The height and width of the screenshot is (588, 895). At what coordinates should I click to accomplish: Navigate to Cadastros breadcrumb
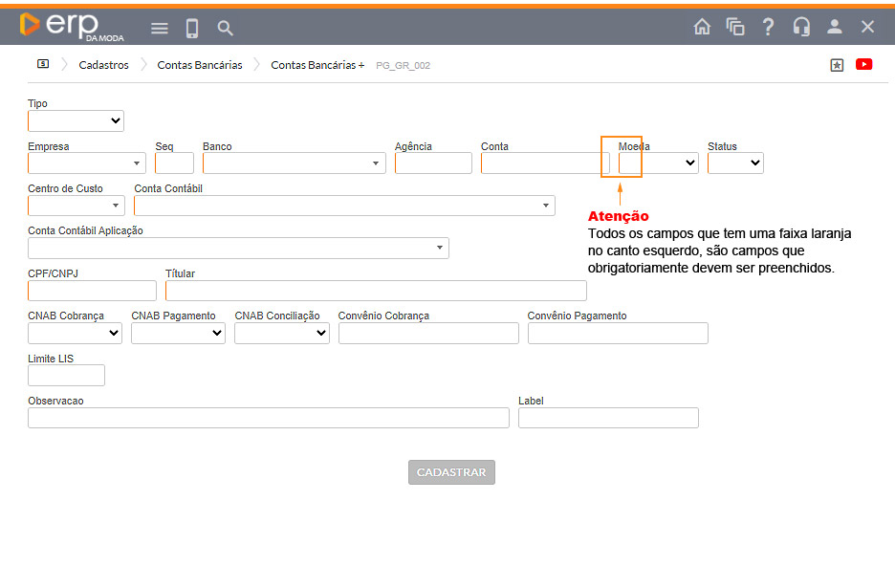(x=103, y=65)
